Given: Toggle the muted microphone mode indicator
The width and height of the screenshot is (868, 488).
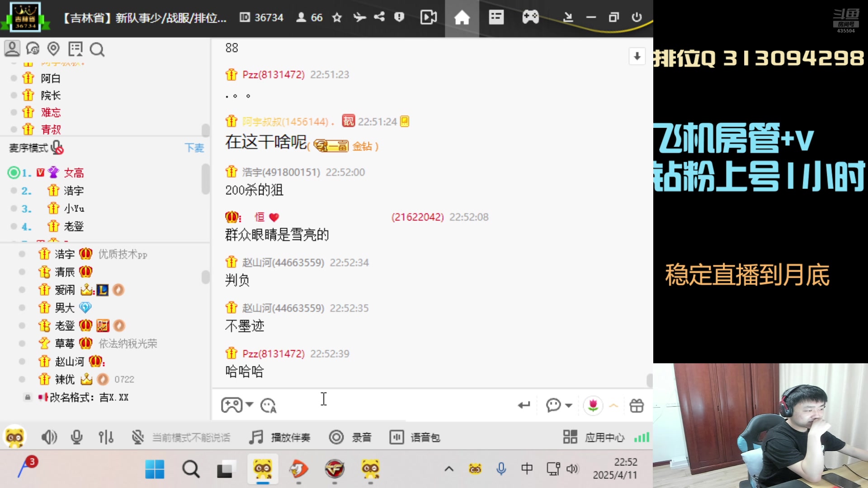Looking at the screenshot, I should [x=137, y=437].
